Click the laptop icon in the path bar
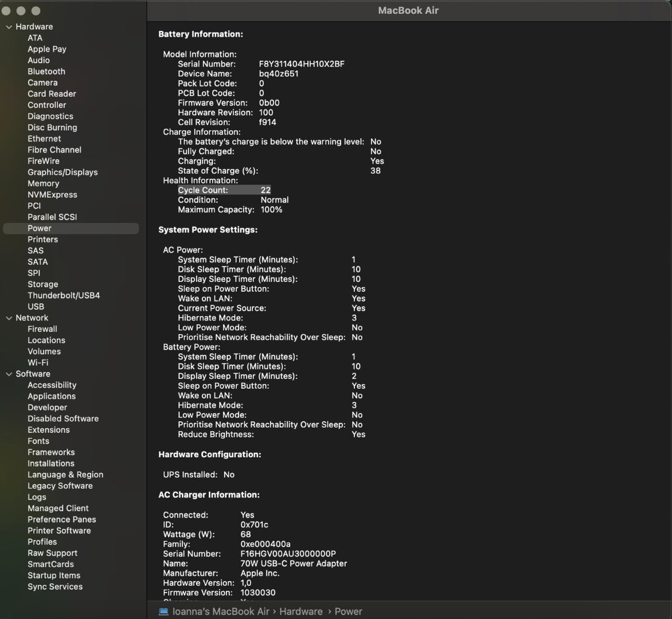672x619 pixels. (163, 612)
